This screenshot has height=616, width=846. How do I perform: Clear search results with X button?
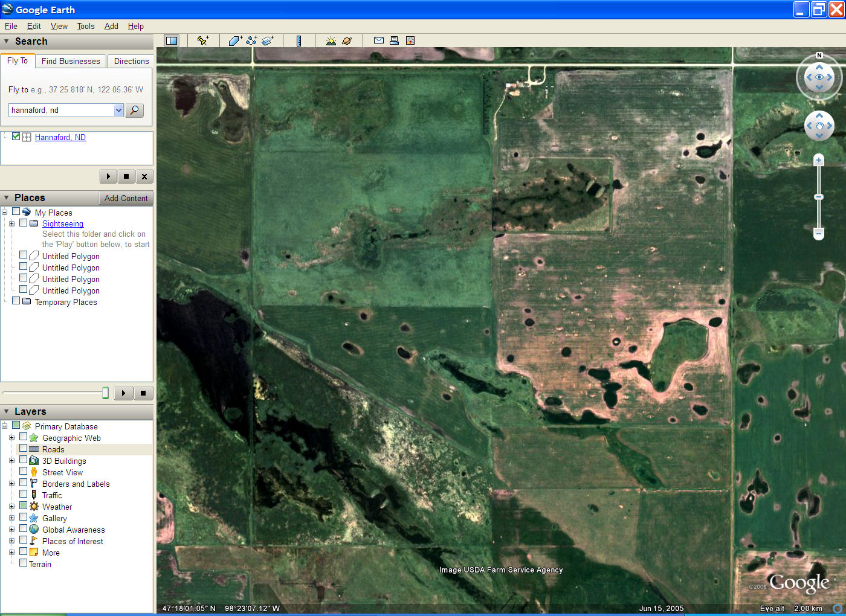click(144, 176)
